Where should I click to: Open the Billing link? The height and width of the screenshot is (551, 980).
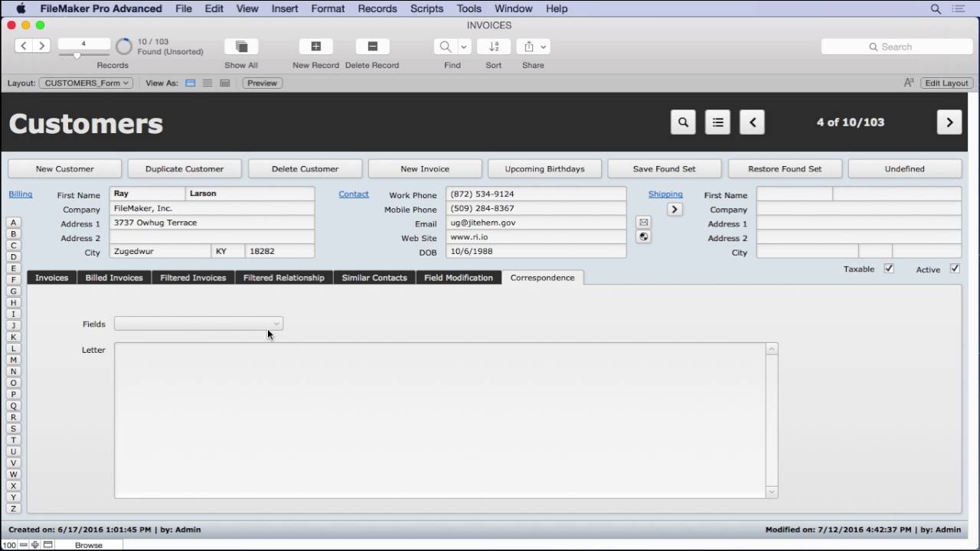pos(21,194)
